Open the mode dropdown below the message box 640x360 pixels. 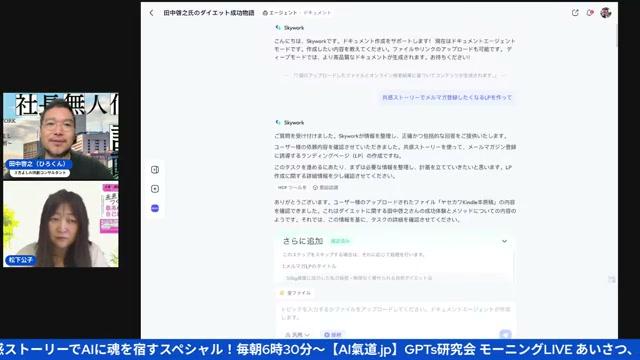(297, 335)
